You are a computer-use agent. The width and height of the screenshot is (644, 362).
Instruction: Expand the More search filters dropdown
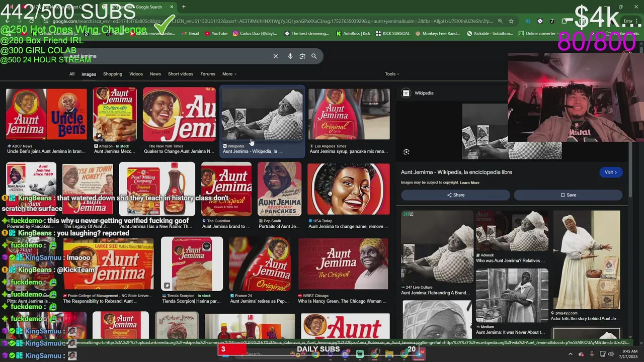click(229, 74)
